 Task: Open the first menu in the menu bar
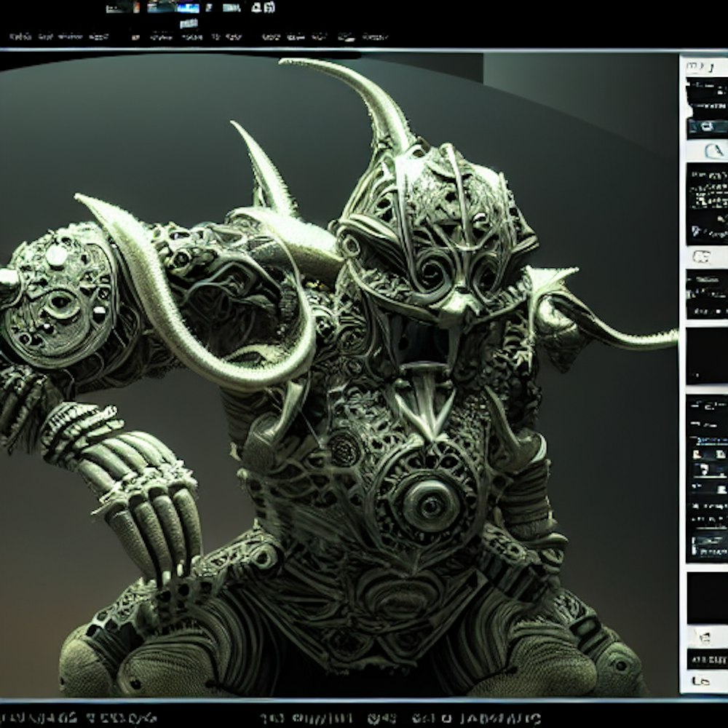(x=20, y=36)
